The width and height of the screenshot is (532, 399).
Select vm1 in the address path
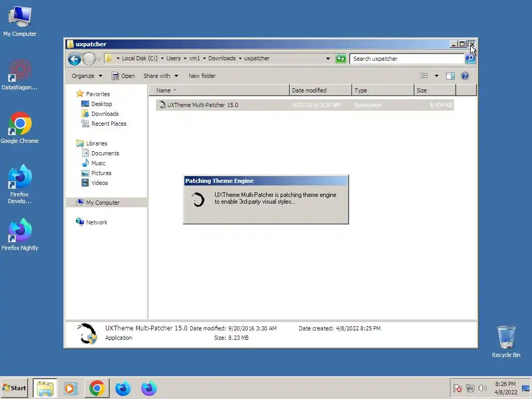point(194,58)
